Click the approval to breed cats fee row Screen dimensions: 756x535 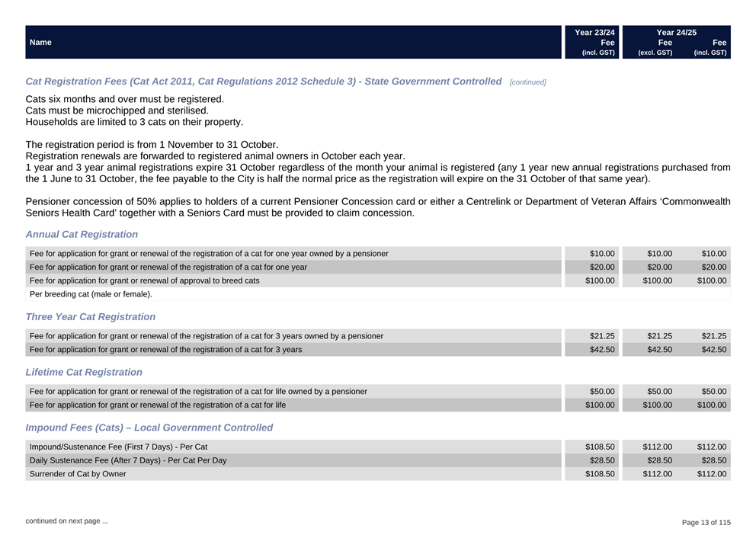click(x=144, y=280)
